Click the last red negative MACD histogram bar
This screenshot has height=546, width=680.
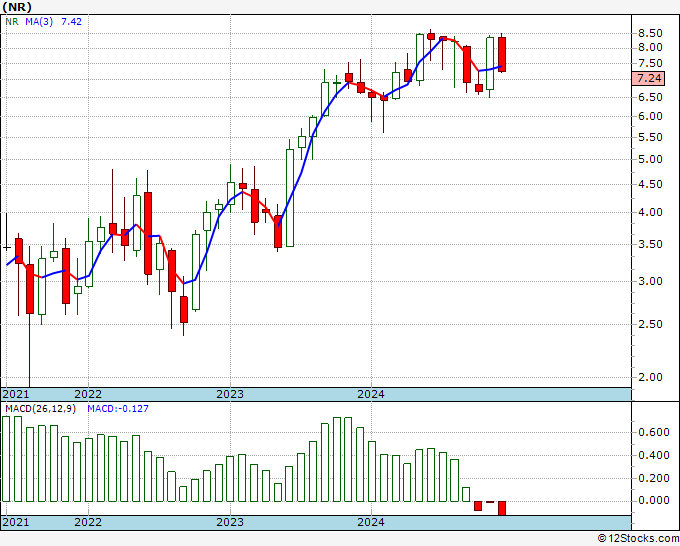(x=502, y=508)
